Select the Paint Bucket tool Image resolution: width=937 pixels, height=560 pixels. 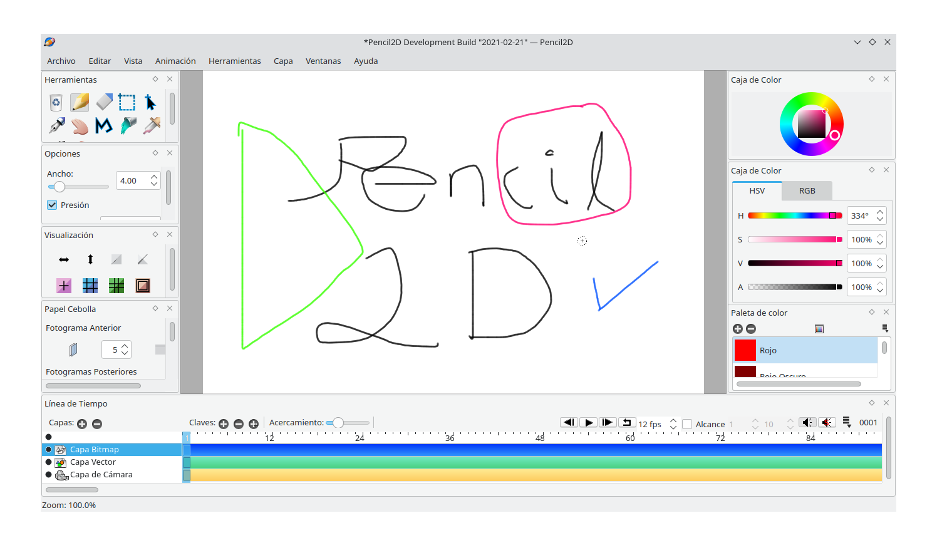click(128, 126)
